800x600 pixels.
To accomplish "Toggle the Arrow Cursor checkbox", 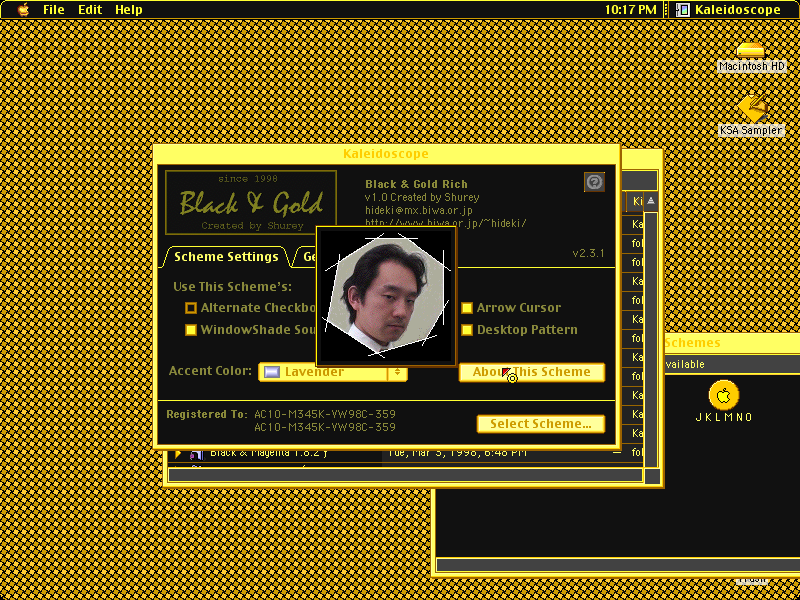I will tap(467, 308).
